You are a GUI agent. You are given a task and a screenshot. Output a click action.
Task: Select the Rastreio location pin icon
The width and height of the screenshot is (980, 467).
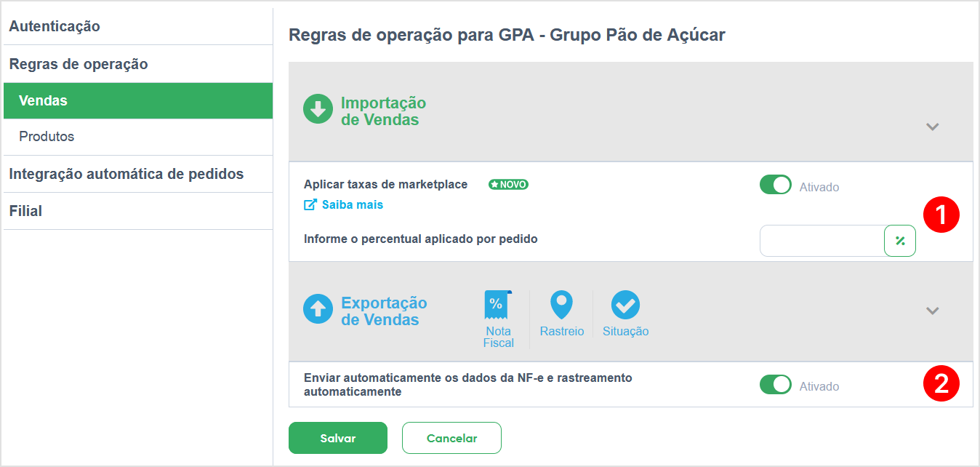tap(561, 305)
